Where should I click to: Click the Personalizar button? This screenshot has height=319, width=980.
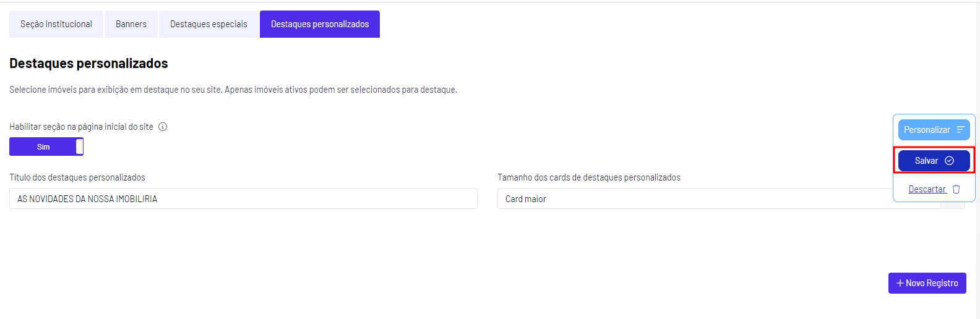point(934,130)
